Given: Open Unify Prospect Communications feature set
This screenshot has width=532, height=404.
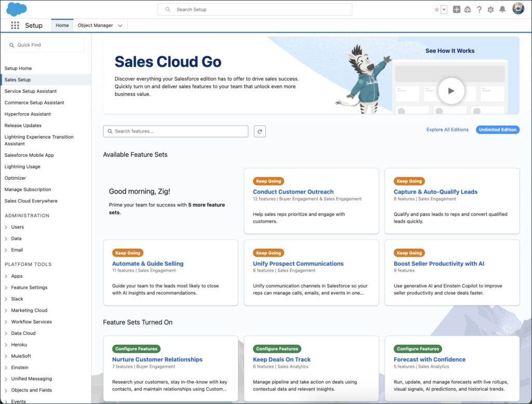Looking at the screenshot, I should (x=298, y=264).
